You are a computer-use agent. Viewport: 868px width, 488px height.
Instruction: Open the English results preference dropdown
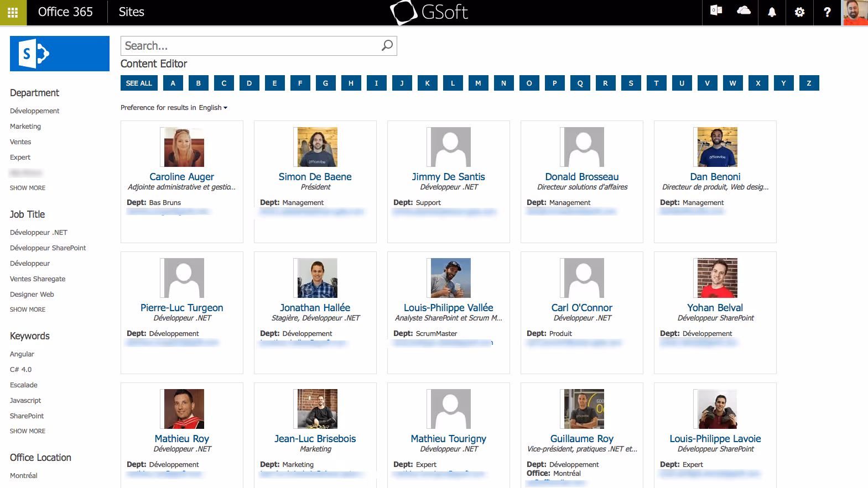[x=213, y=108]
